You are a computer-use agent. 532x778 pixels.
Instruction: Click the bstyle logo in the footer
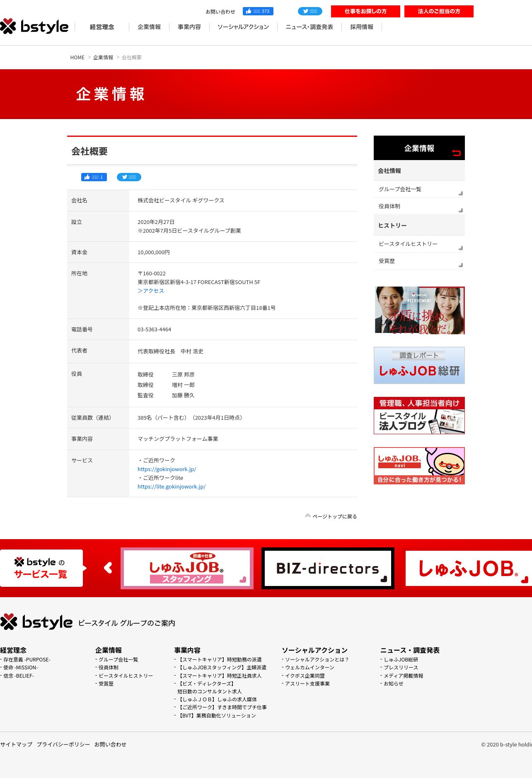(36, 622)
